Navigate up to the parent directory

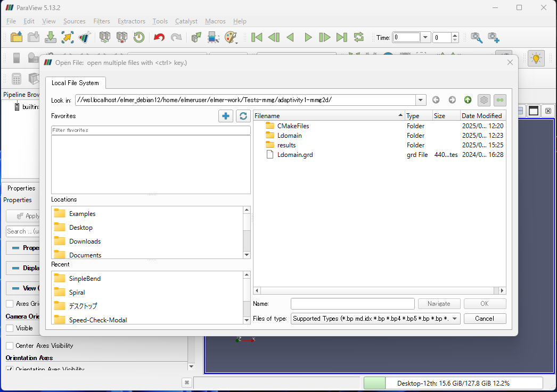tap(468, 100)
